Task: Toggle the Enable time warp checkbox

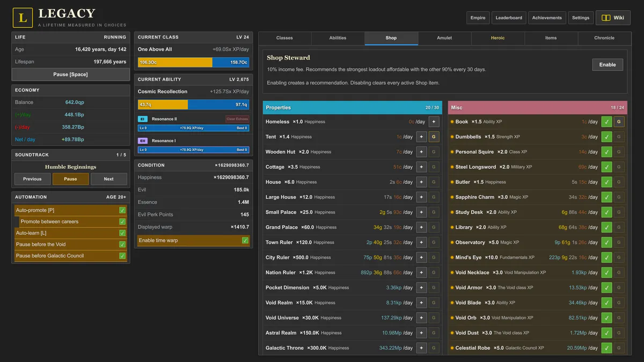Action: click(245, 240)
